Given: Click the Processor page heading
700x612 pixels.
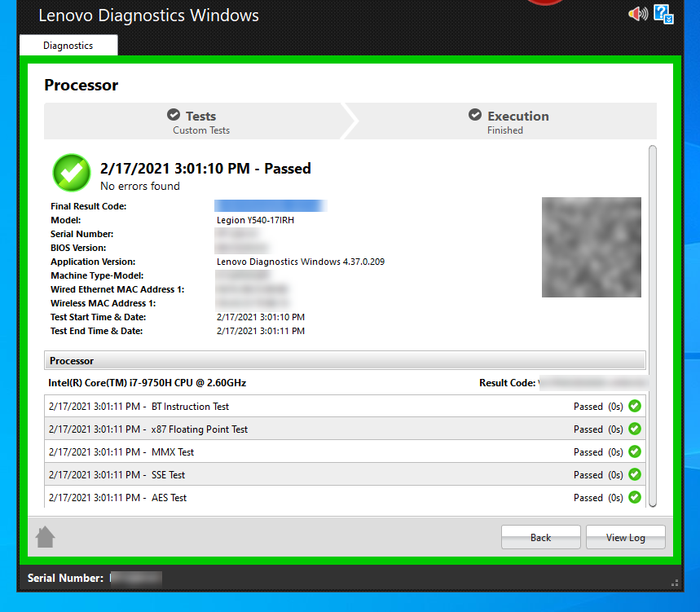Looking at the screenshot, I should (81, 85).
